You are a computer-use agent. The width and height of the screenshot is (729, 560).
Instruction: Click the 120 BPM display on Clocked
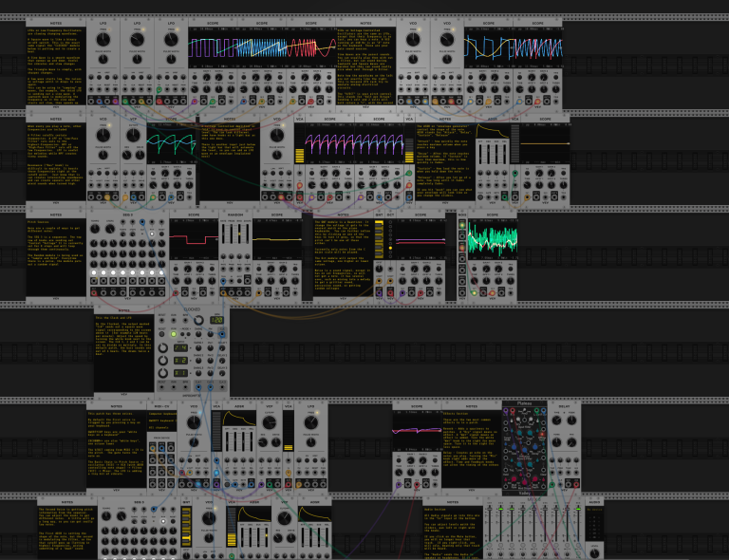tap(216, 320)
